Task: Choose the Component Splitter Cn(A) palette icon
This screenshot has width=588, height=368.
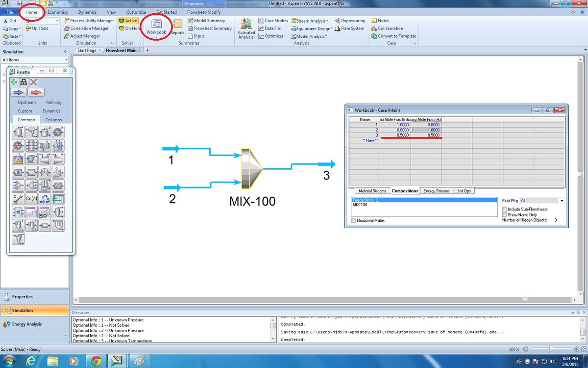Action: pyautogui.click(x=31, y=198)
